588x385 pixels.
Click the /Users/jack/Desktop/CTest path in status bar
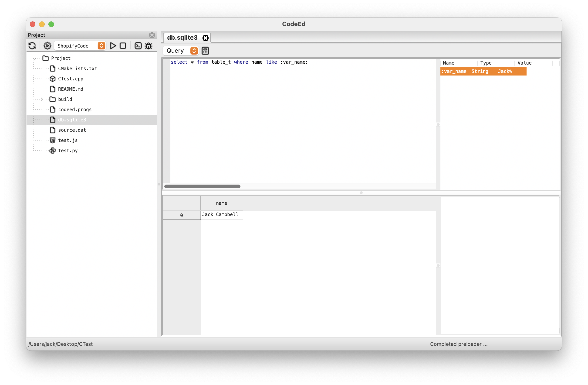click(x=61, y=344)
